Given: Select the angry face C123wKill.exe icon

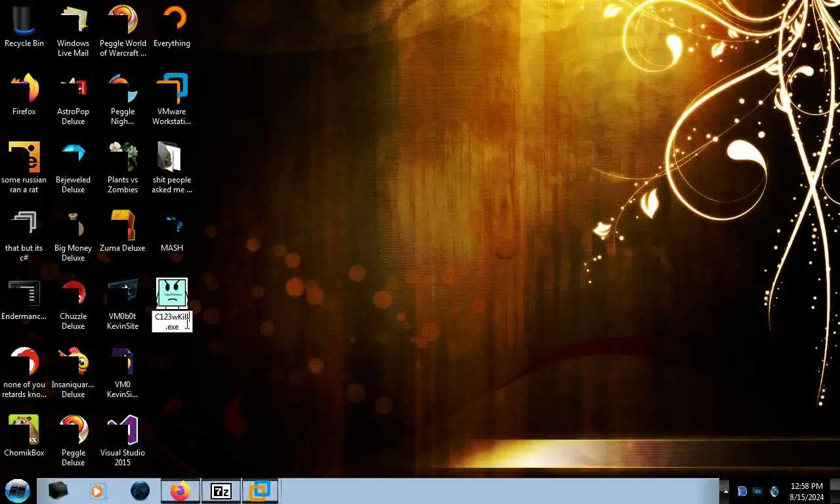Looking at the screenshot, I should click(x=172, y=293).
